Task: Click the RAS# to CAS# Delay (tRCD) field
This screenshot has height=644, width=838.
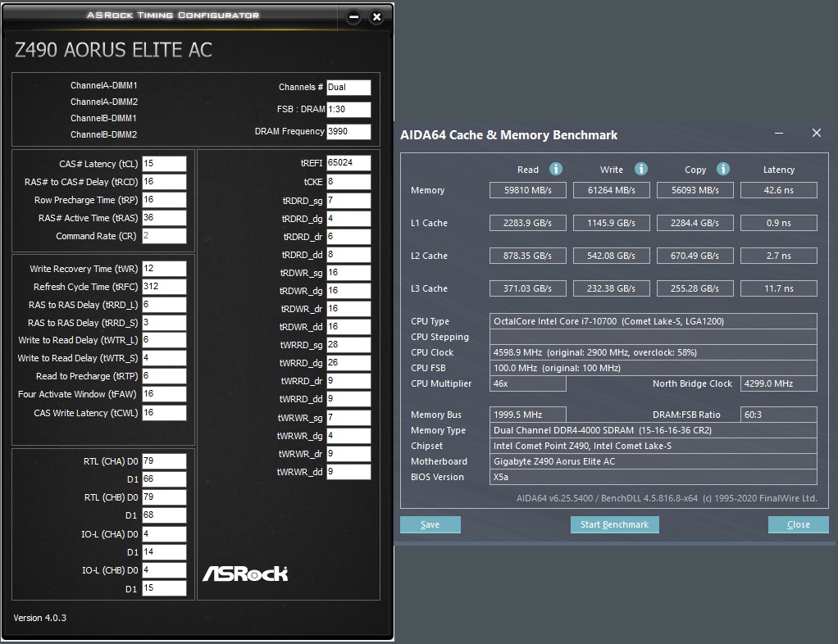Action: 164,182
